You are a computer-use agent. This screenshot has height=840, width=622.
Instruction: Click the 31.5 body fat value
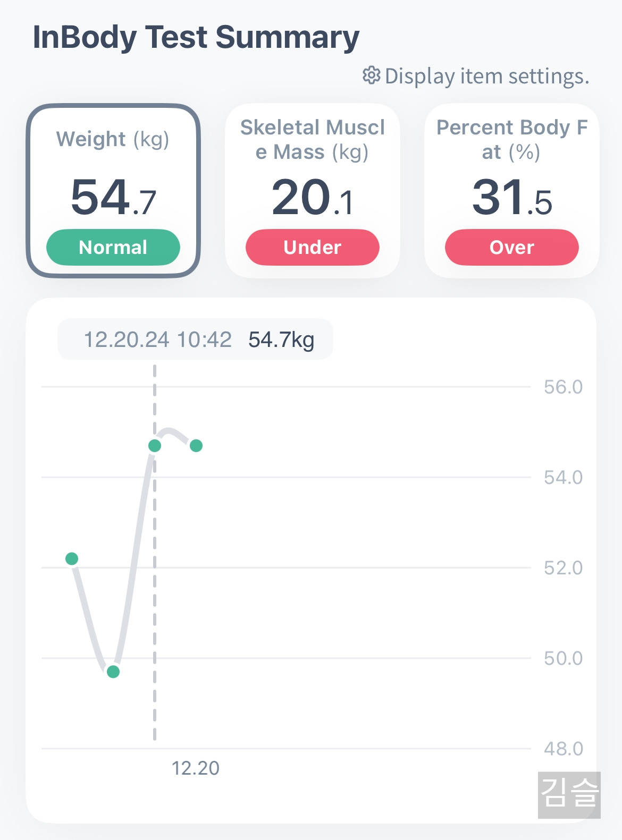tap(511, 198)
